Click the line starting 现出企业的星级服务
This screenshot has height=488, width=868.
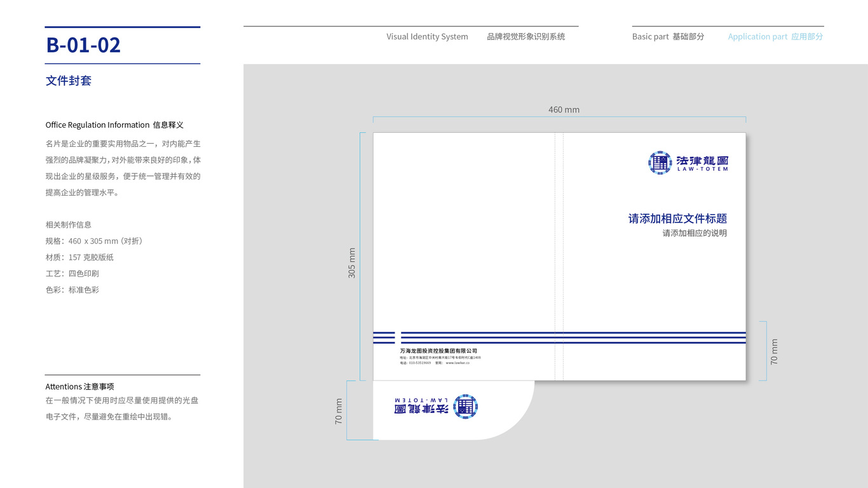(123, 177)
